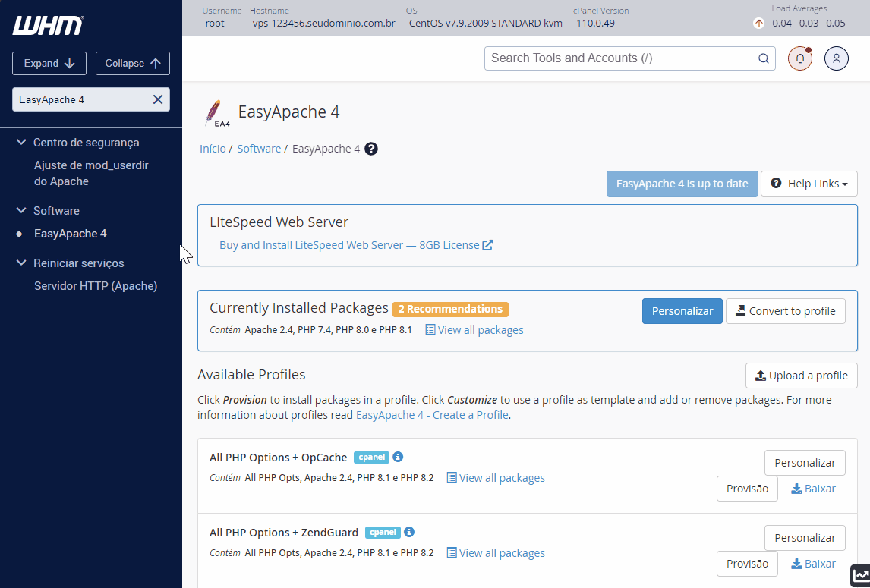Click the WHM logo
870x588 pixels.
click(48, 25)
